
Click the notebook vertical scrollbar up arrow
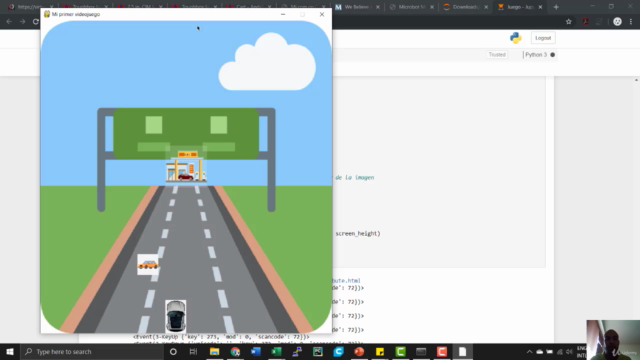pos(636,80)
